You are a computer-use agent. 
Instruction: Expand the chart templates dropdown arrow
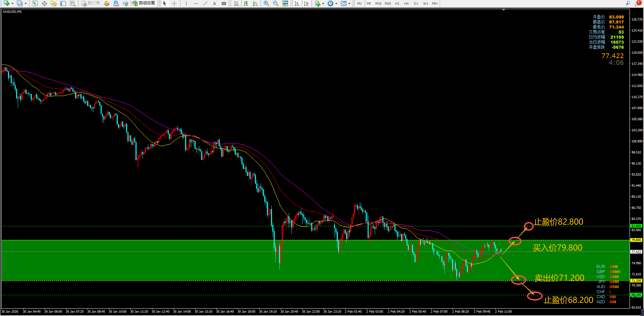coord(349,4)
